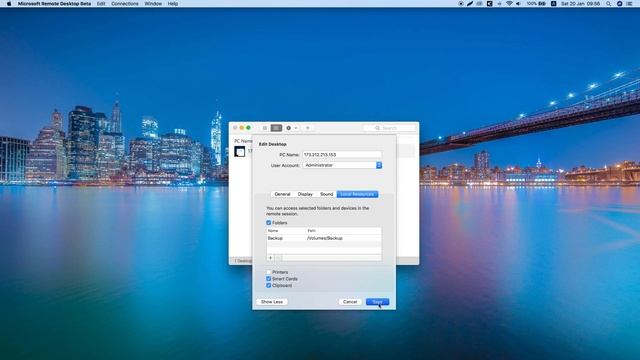Click the Cancel button
Image resolution: width=640 pixels, height=360 pixels.
(x=350, y=302)
